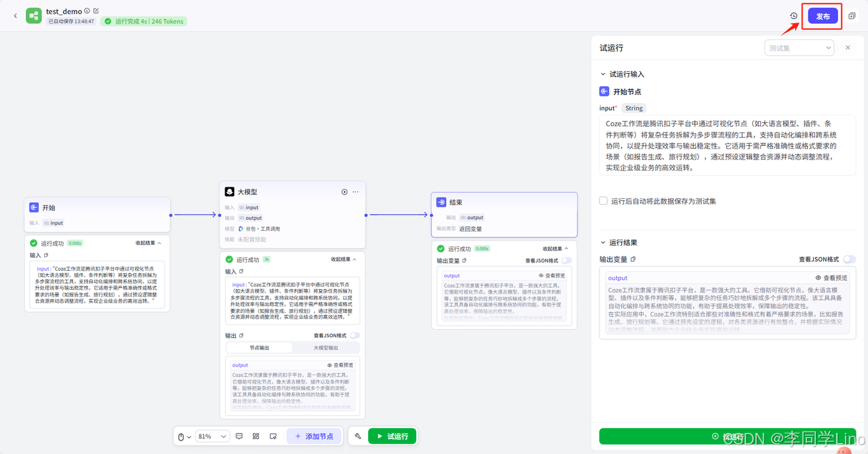This screenshot has width=868, height=454.
Task: Click the 运行完成 4s | 246 Tokens badge
Action: pos(144,21)
